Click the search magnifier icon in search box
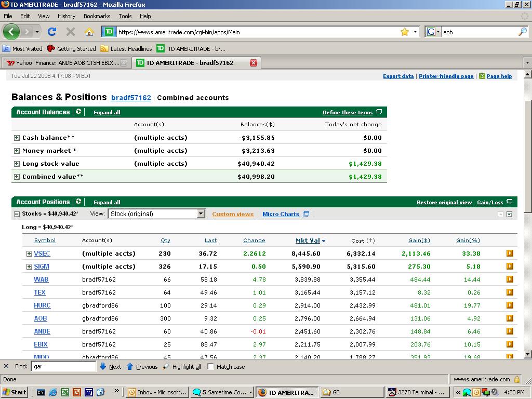This screenshot has width=532, height=399. pyautogui.click(x=522, y=32)
